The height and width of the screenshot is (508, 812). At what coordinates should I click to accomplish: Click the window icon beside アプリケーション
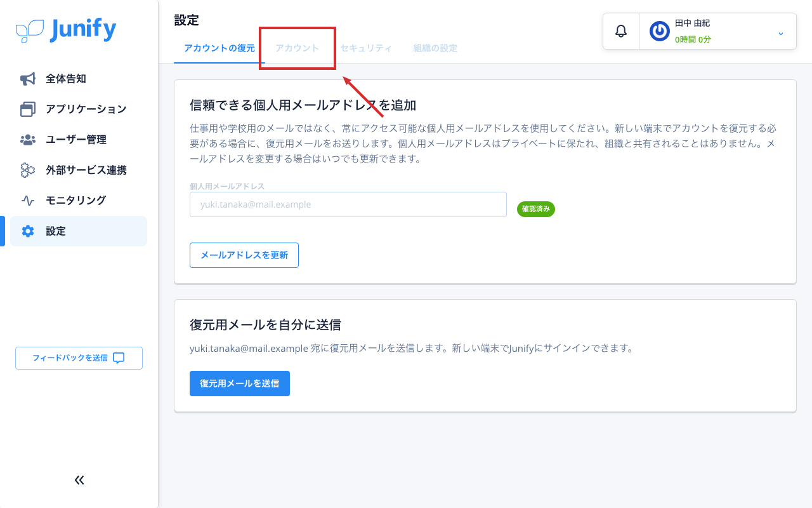(28, 109)
